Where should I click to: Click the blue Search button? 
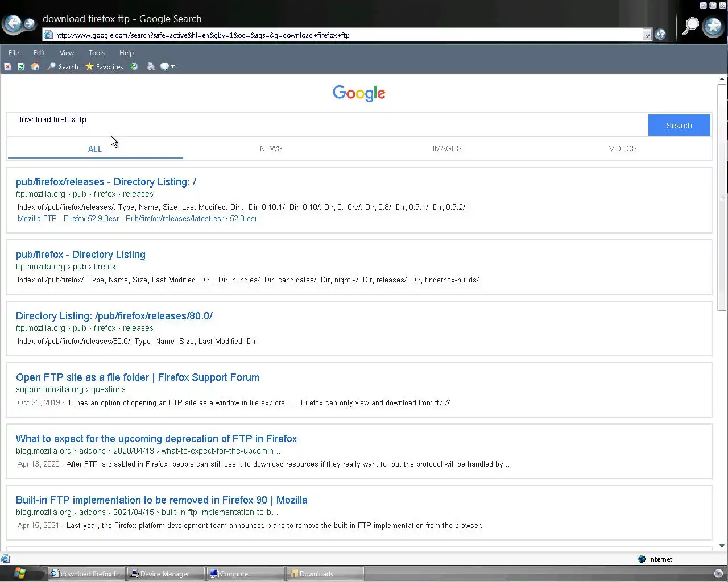[679, 125]
